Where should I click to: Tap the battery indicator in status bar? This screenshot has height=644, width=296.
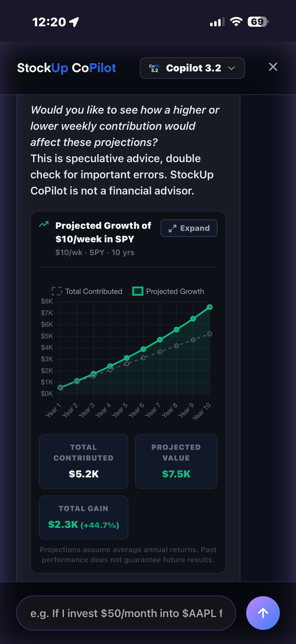point(258,22)
